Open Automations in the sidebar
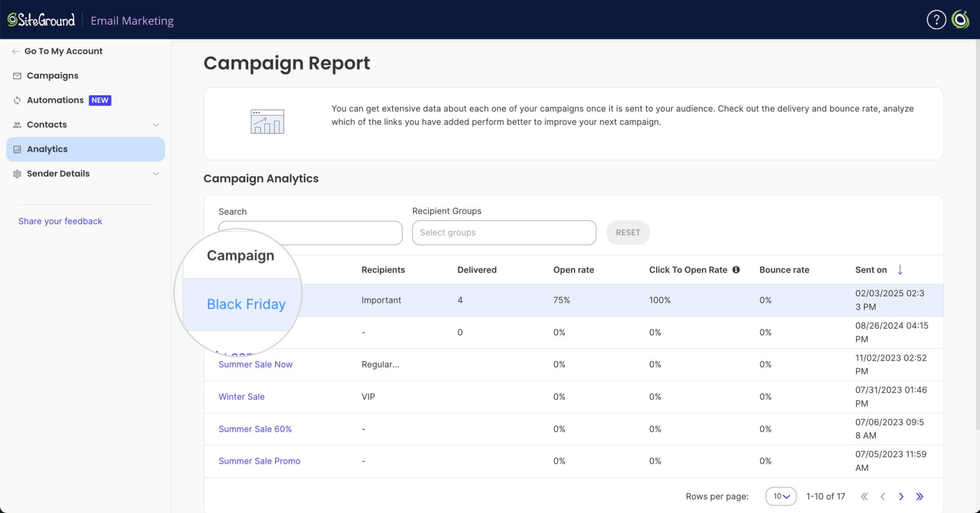 pyautogui.click(x=55, y=100)
